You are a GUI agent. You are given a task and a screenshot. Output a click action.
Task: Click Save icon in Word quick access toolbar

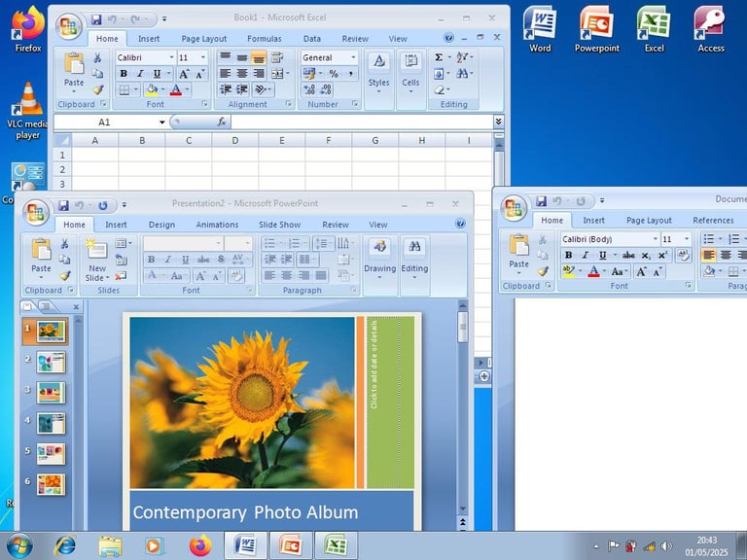(x=541, y=201)
